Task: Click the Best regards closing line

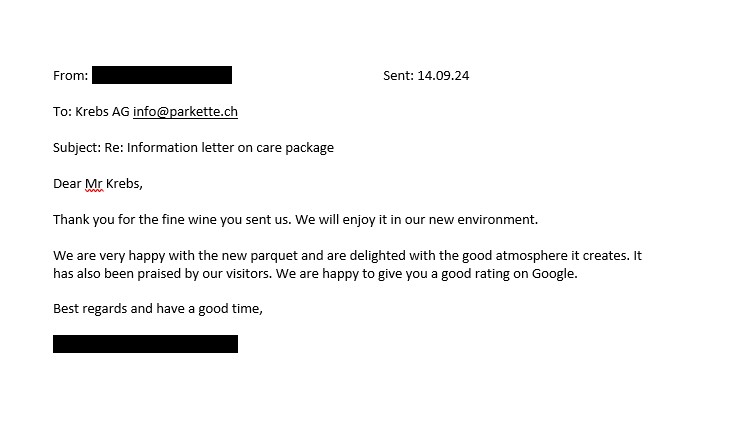Action: tap(158, 309)
